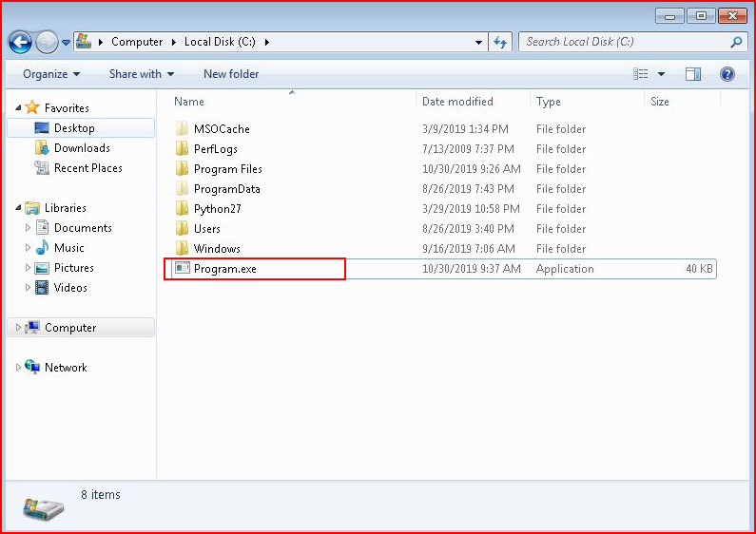Screen dimensions: 756x534
Task: Click the drive icon in the details pane
Action: (x=44, y=508)
